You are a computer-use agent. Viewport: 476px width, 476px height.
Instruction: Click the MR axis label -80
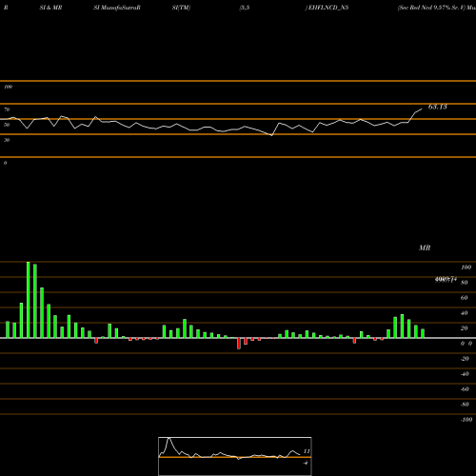point(465,405)
